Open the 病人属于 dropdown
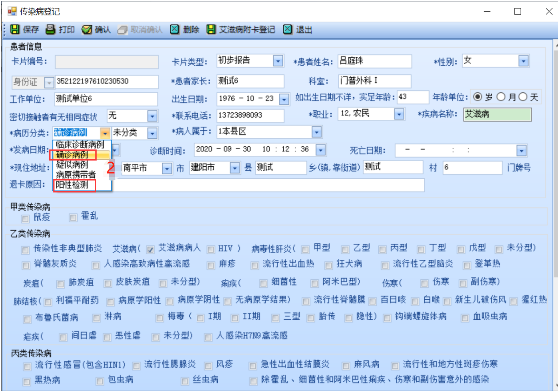This screenshot has width=558, height=392. tap(317, 132)
